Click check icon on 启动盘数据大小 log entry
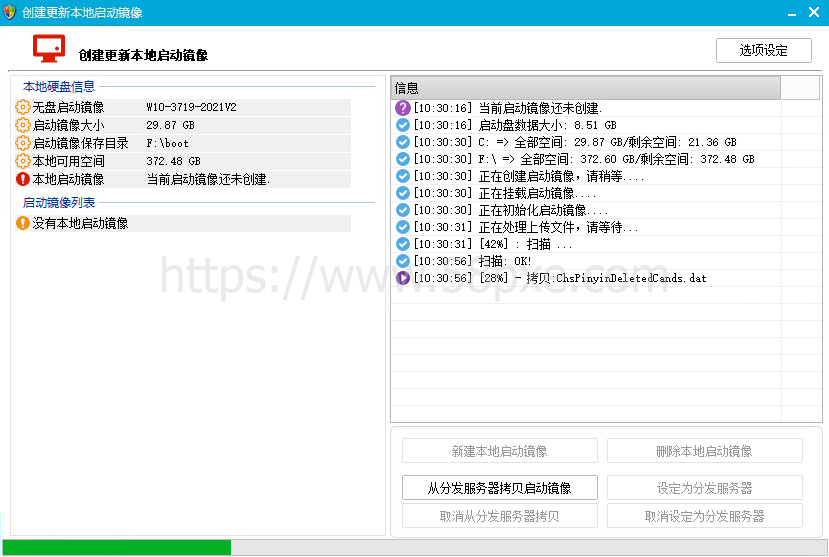829x557 pixels. tap(403, 125)
